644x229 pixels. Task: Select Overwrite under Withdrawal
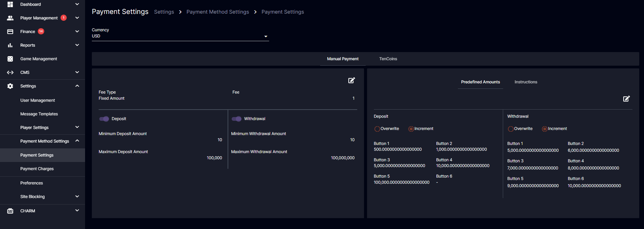coord(511,129)
